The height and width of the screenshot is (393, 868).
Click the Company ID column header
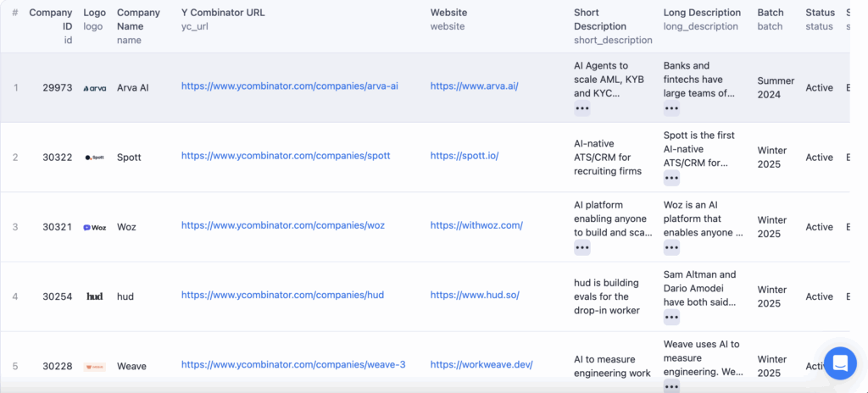pos(51,26)
